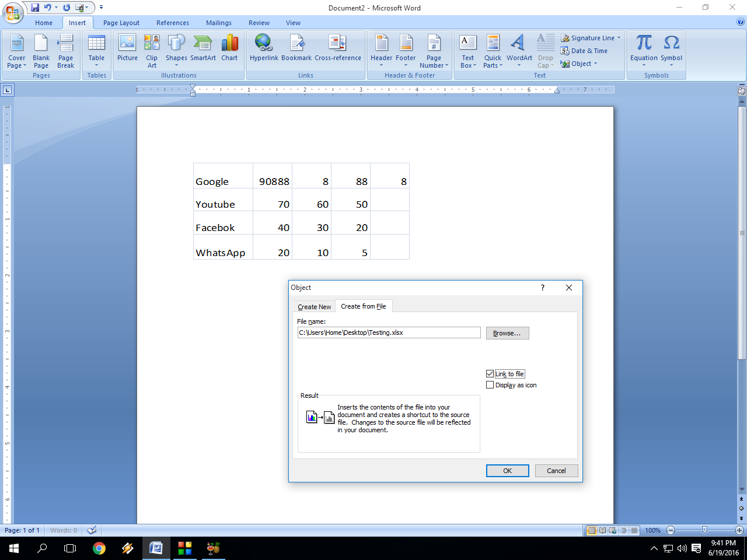The image size is (747, 560).
Task: Open the Page Number menu
Action: pos(434,52)
